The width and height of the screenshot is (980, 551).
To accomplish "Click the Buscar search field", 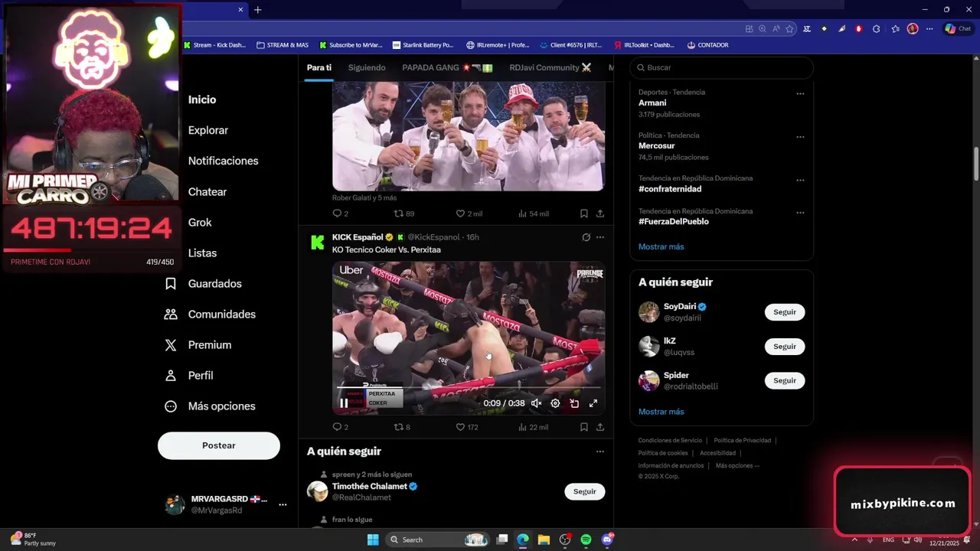I will [x=721, y=67].
